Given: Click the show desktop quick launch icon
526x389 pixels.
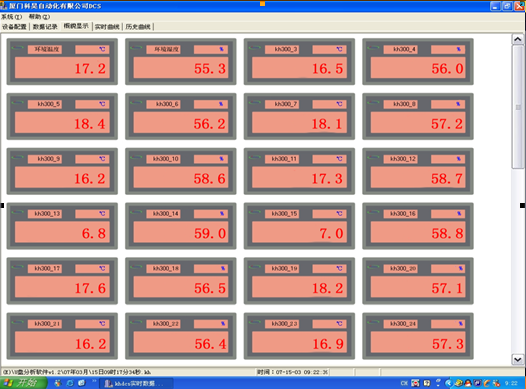Looking at the screenshot, I should [82, 383].
